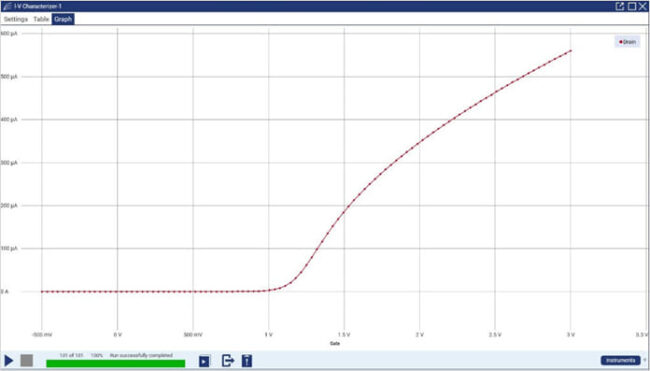Click the '101 of 101' step counter
650x371 pixels.
point(71,355)
